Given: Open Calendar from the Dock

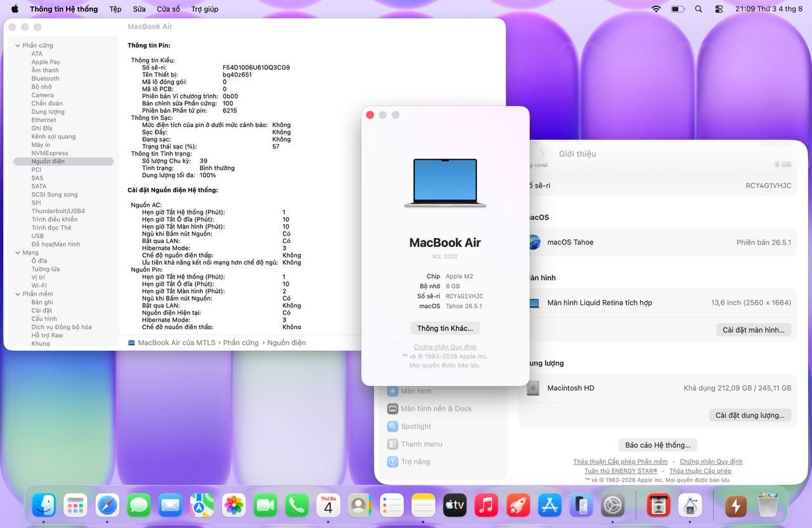Looking at the screenshot, I should [328, 505].
